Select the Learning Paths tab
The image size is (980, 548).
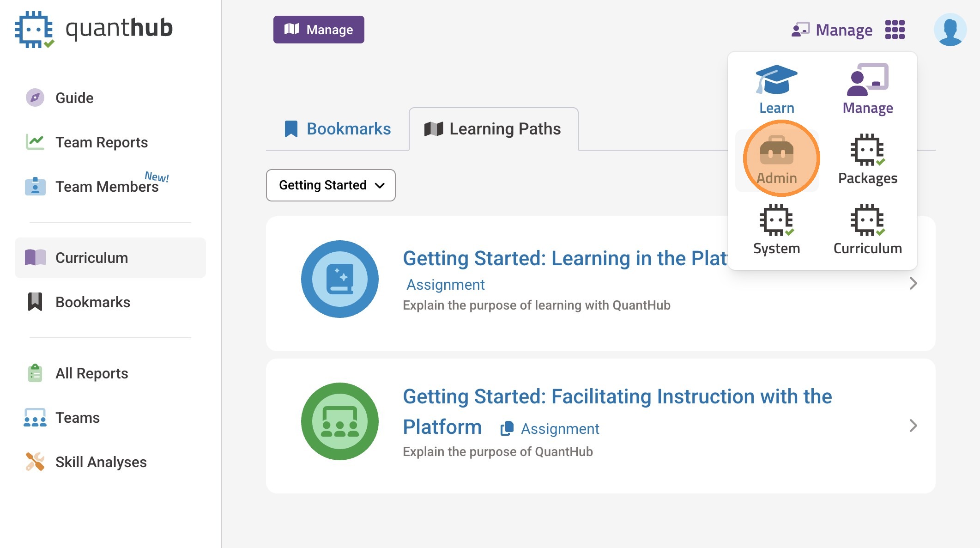point(493,129)
